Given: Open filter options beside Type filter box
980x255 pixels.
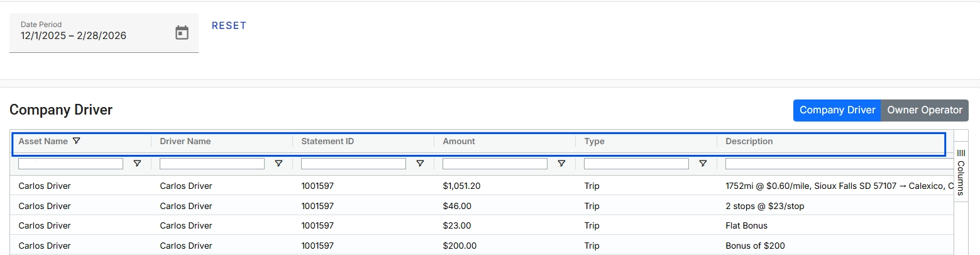Looking at the screenshot, I should (x=703, y=164).
